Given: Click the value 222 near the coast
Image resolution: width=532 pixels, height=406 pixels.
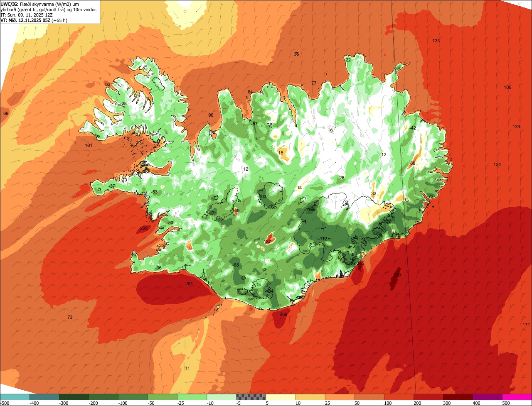Looking at the screenshot, I should tap(144, 228).
